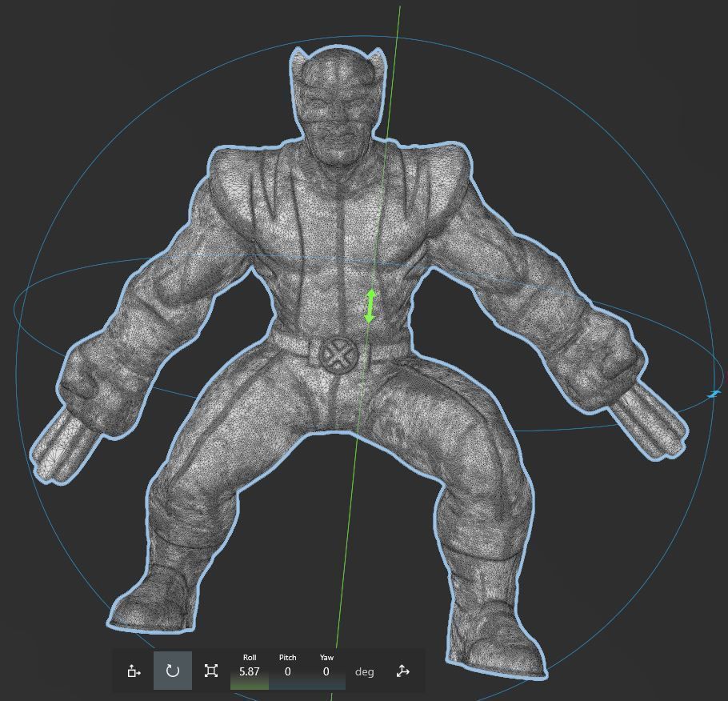Image resolution: width=728 pixels, height=701 pixels.
Task: Click the deg unit label
Action: tap(365, 671)
